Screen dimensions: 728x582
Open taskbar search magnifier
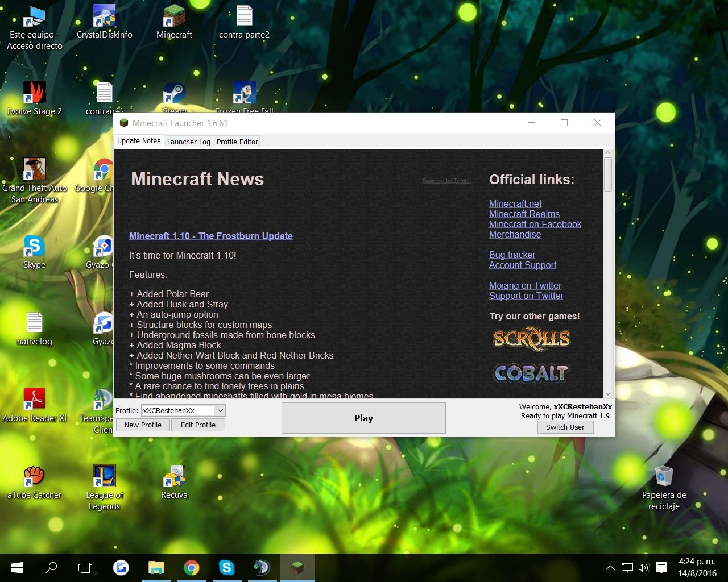(51, 568)
